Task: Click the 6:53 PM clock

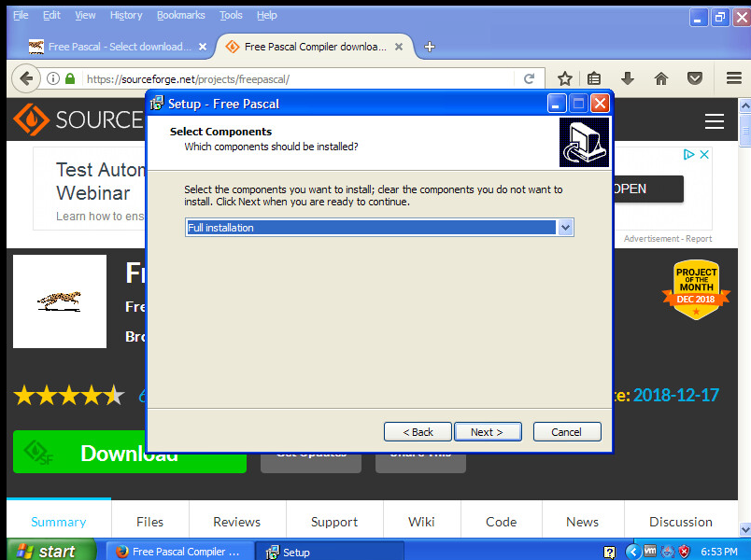Action: tap(719, 552)
